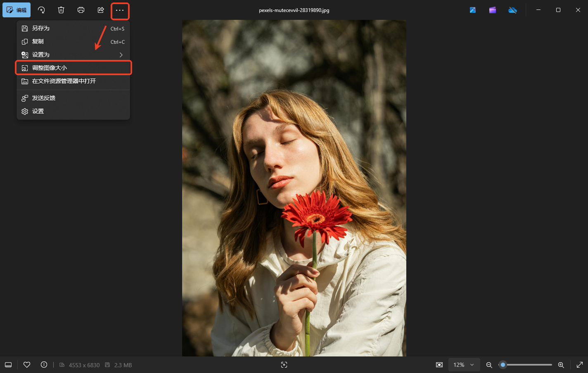Expand the 12% zoom level dropdown
This screenshot has width=588, height=373.
pos(464,365)
